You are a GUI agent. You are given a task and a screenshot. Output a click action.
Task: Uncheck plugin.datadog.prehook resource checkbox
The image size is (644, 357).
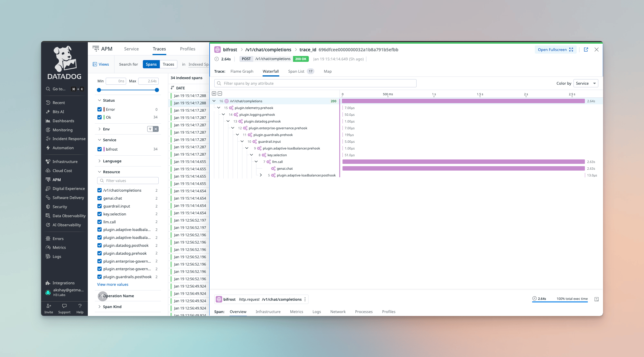click(100, 253)
